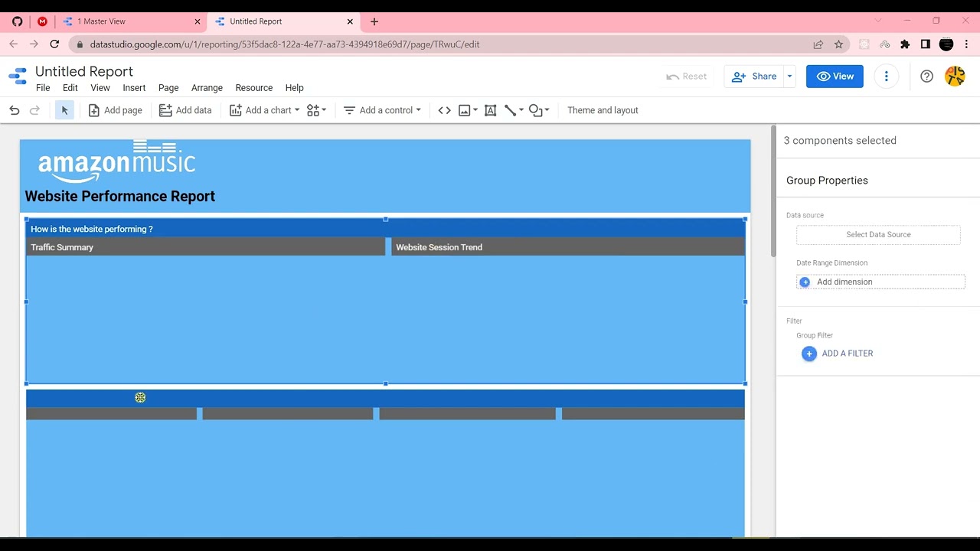Open the Chrome three-dot menu

point(967,44)
